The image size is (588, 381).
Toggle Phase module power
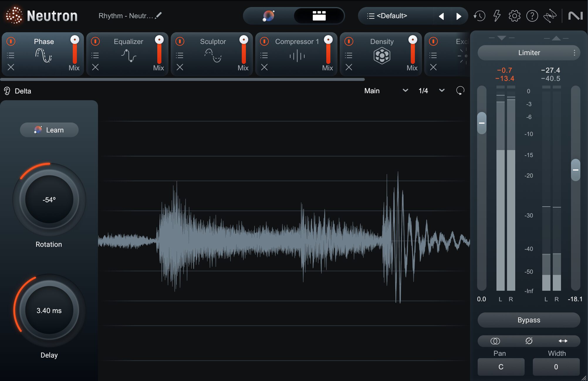(11, 41)
